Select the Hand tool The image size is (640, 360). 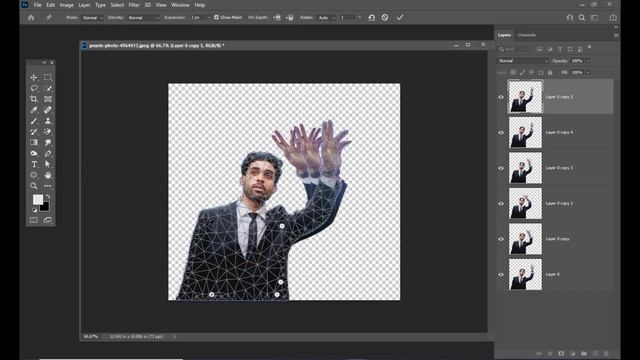(48, 175)
